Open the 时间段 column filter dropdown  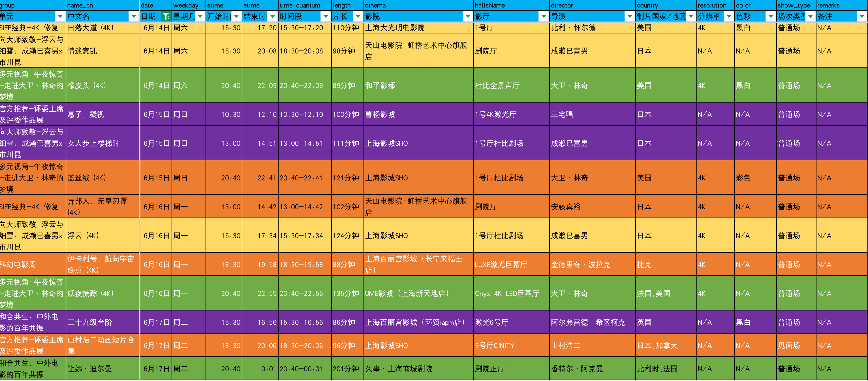pyautogui.click(x=326, y=16)
